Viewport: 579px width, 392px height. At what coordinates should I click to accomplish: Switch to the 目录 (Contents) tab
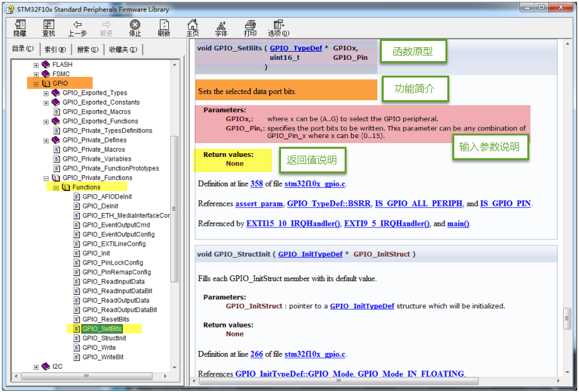(x=23, y=49)
